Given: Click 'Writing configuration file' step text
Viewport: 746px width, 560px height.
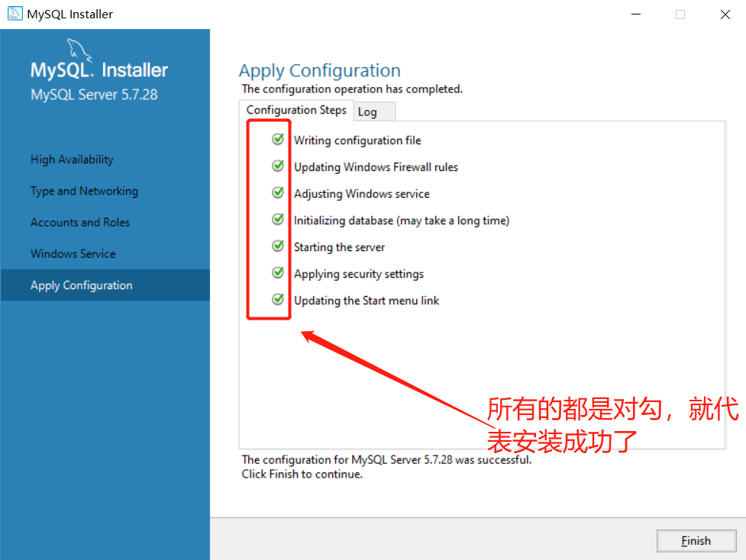Looking at the screenshot, I should coord(357,140).
